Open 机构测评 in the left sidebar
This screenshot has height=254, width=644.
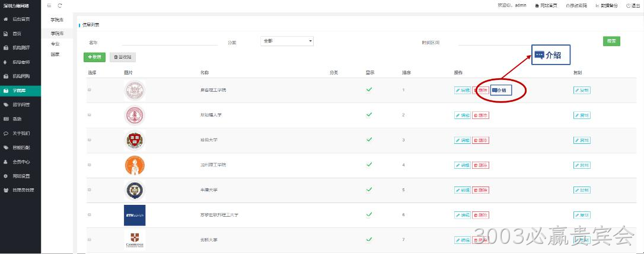21,48
